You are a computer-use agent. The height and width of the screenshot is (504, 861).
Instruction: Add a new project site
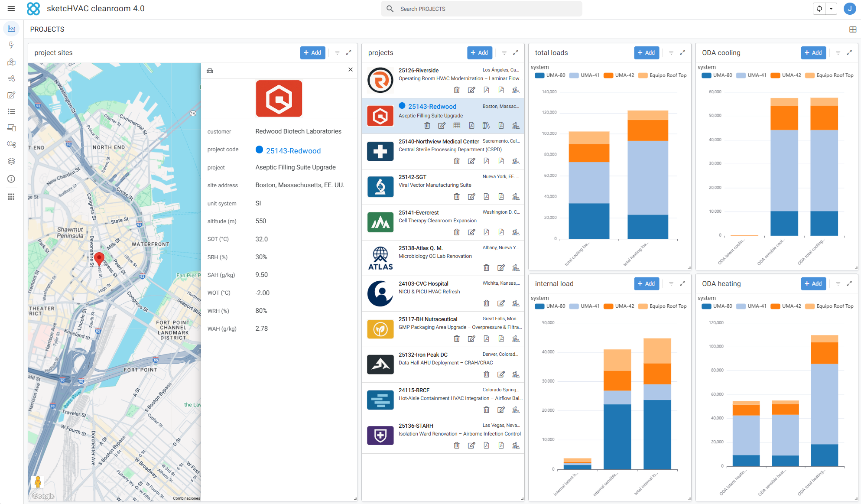[312, 53]
